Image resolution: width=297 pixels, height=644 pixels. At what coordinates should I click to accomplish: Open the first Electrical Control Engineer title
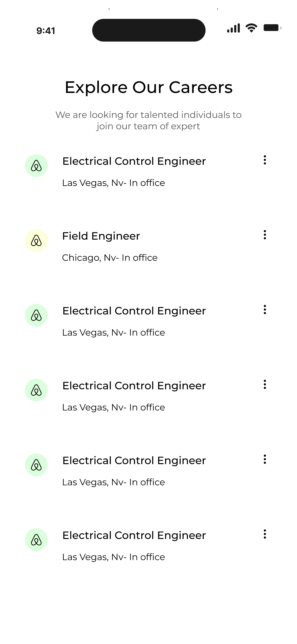point(134,161)
